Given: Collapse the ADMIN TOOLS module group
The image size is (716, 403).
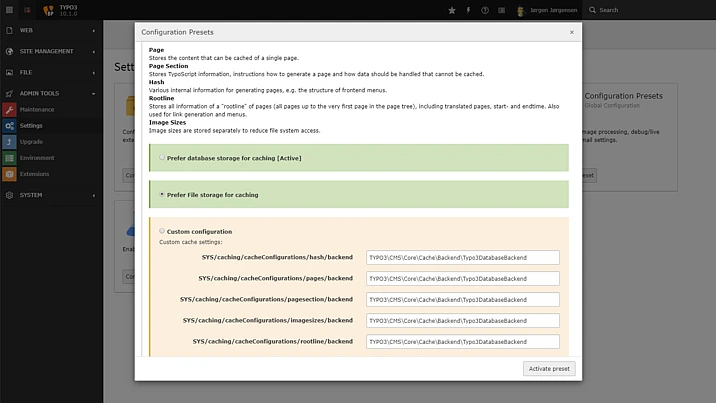Looking at the screenshot, I should 50,93.
